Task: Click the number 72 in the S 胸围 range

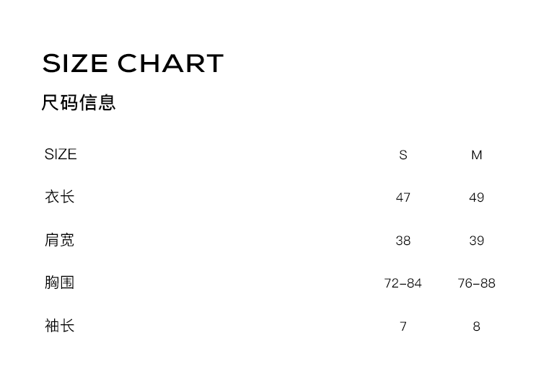Action: pyautogui.click(x=392, y=283)
